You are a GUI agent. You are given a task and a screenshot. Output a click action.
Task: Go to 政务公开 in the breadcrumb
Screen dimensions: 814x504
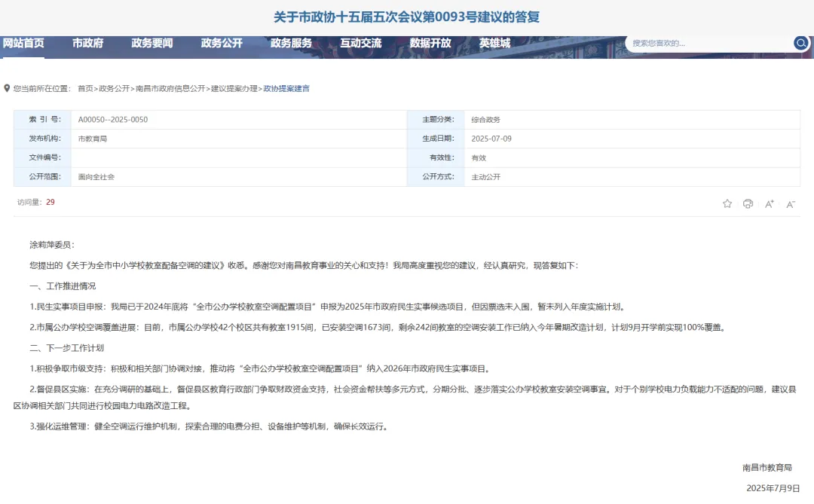pos(115,89)
